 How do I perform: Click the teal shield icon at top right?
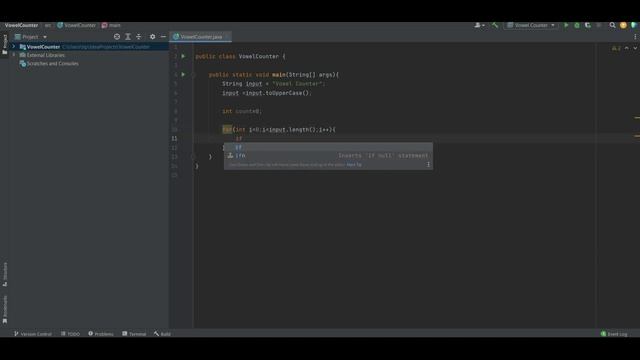634,25
